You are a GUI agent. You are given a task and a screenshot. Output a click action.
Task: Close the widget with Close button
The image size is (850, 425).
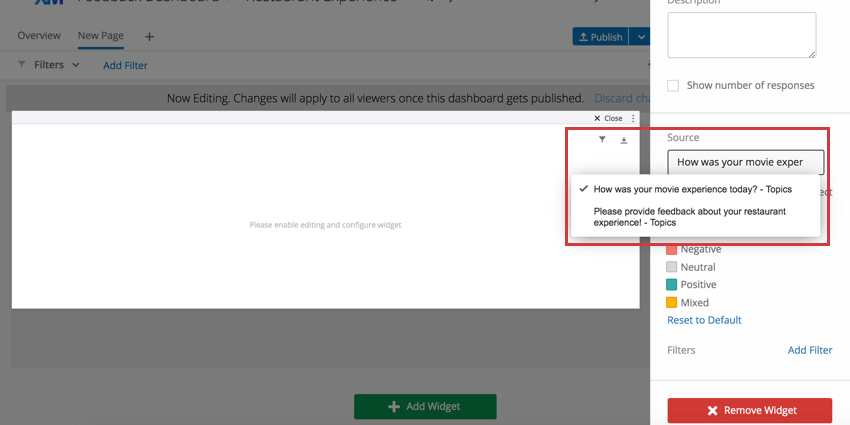608,118
